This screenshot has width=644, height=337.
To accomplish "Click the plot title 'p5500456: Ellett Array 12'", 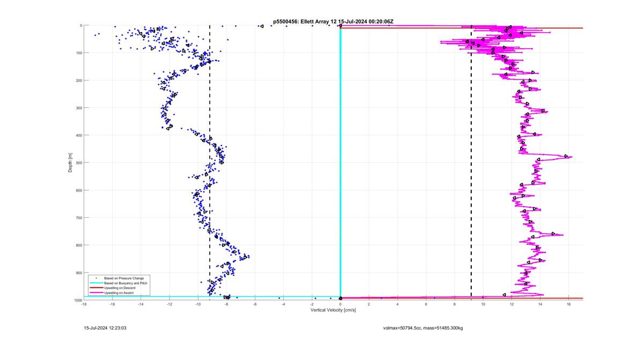I will (306, 21).
